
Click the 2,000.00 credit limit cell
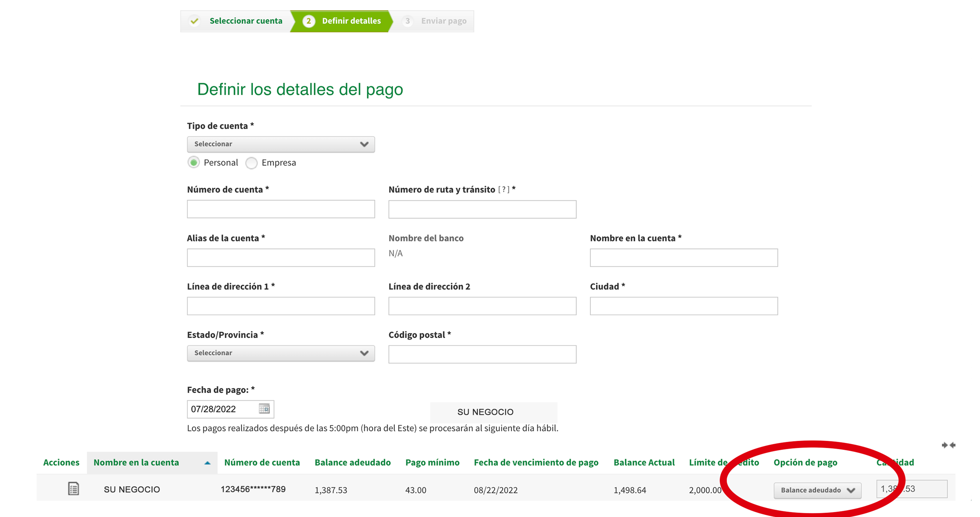[705, 490]
